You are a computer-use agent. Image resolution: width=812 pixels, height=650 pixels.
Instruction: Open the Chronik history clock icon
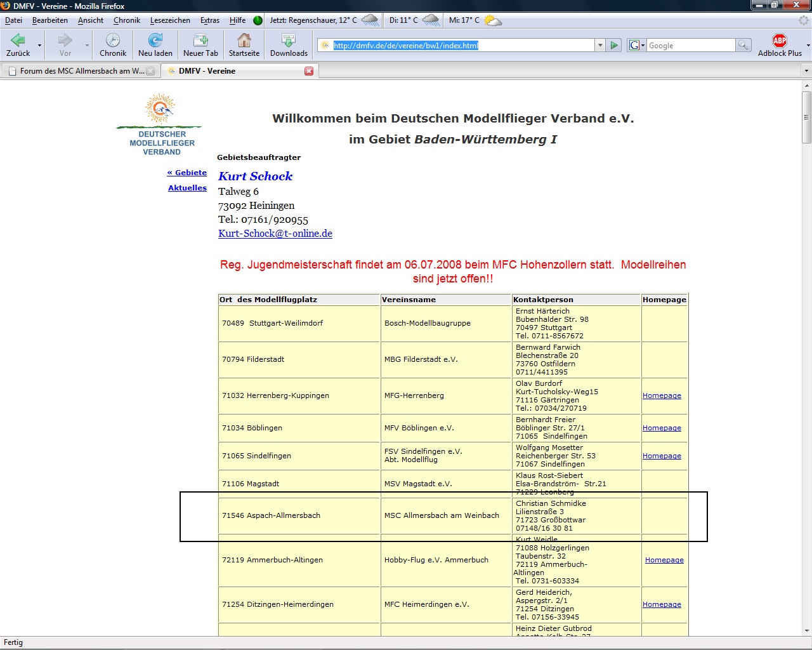pos(113,41)
